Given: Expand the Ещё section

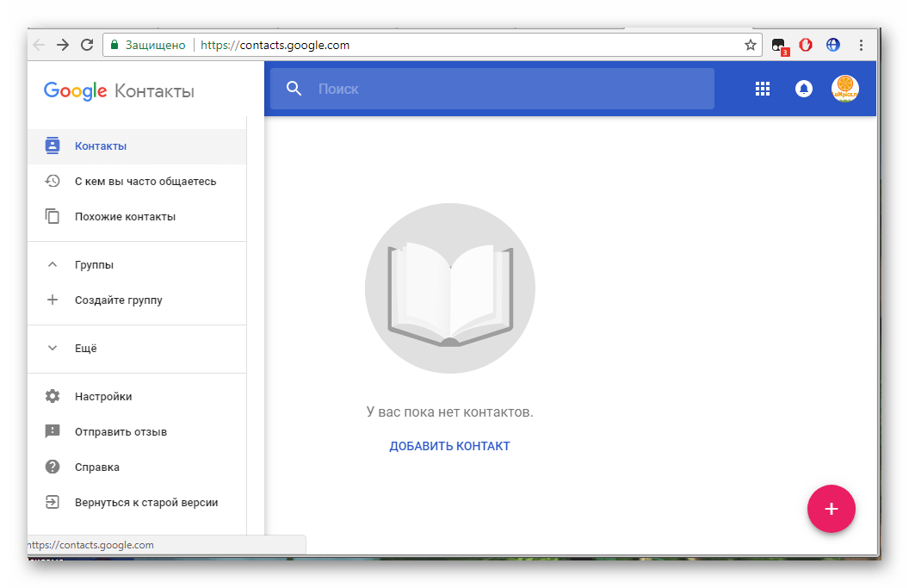Looking at the screenshot, I should click(x=53, y=349).
